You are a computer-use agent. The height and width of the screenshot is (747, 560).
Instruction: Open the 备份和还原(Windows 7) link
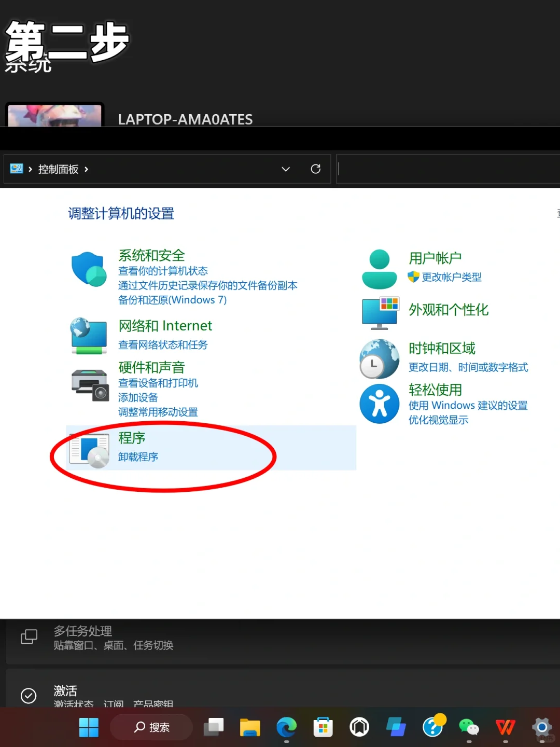172,300
